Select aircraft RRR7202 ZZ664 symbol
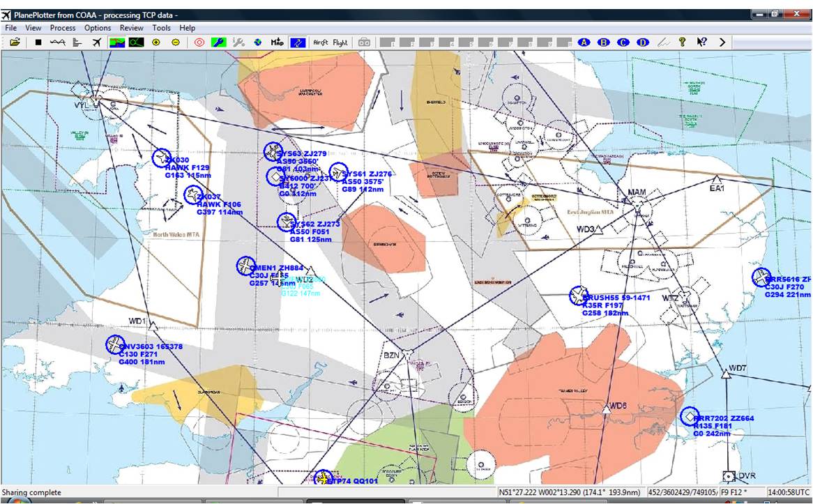Screen dimensions: 813x504 (x=689, y=416)
